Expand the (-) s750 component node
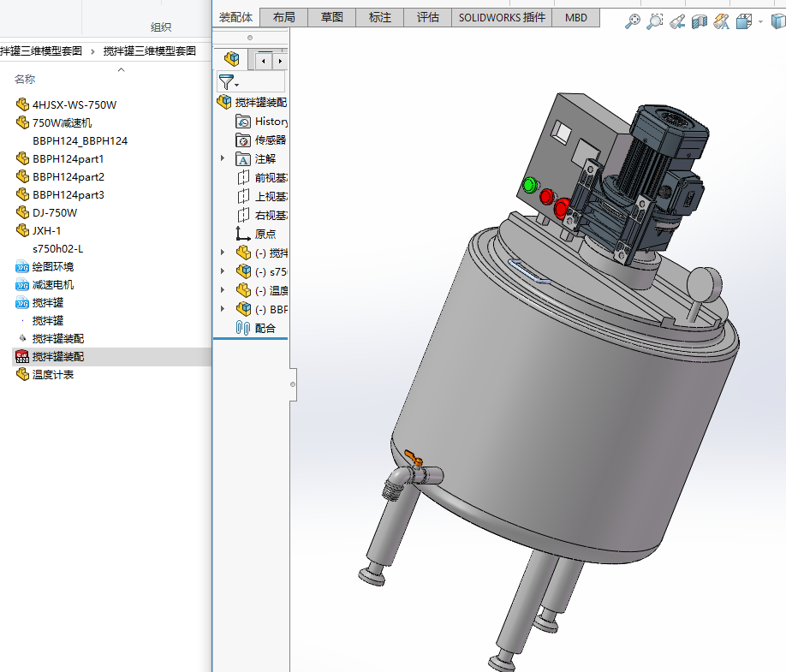 pyautogui.click(x=223, y=271)
